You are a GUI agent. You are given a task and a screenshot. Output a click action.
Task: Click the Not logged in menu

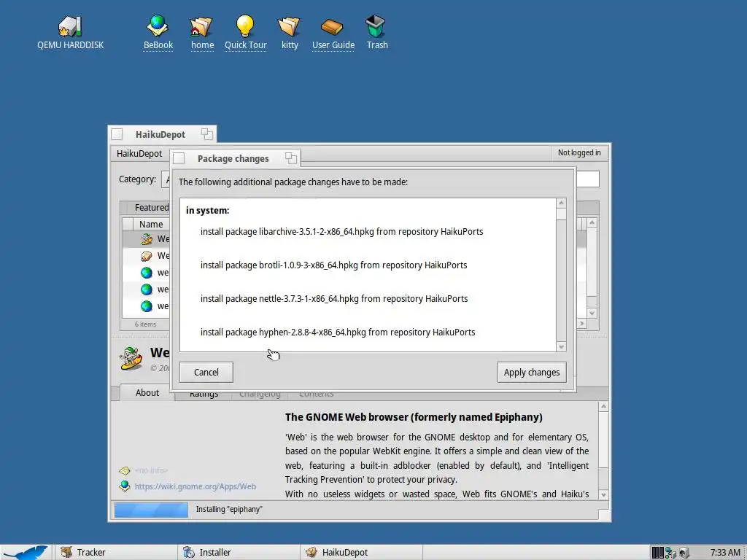click(x=578, y=153)
